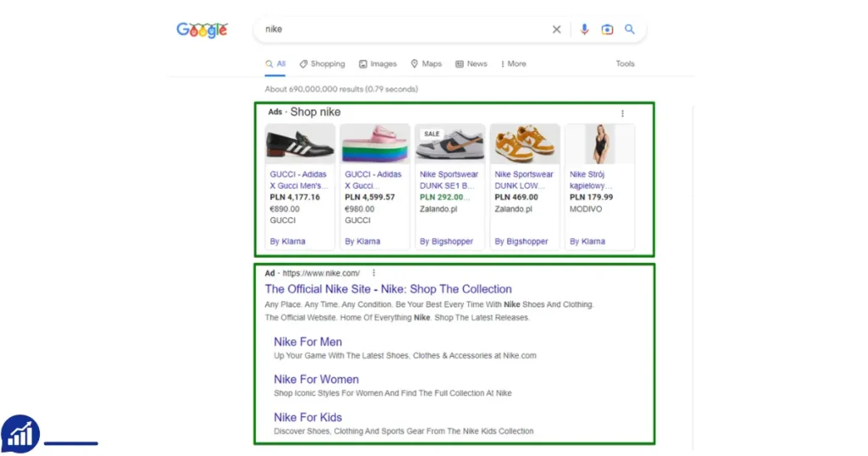The width and height of the screenshot is (868, 456).
Task: Open the Nike For Men sitelink
Action: point(308,342)
